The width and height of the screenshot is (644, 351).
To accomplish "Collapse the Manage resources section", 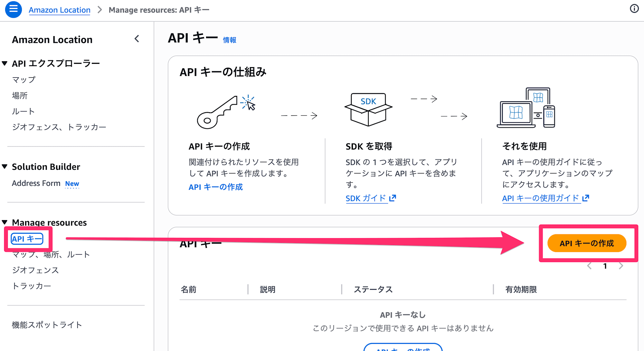I will click(x=5, y=222).
